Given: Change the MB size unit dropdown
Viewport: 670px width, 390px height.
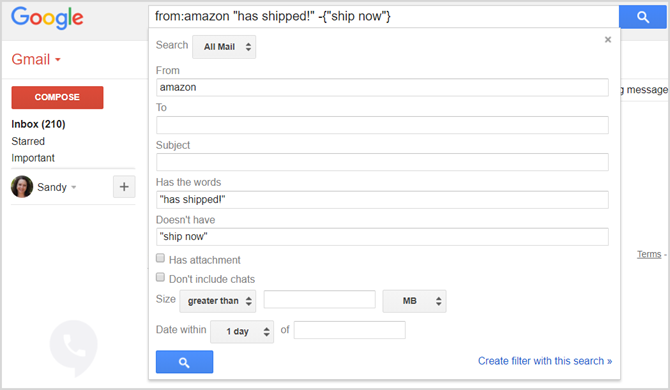Looking at the screenshot, I should 414,301.
